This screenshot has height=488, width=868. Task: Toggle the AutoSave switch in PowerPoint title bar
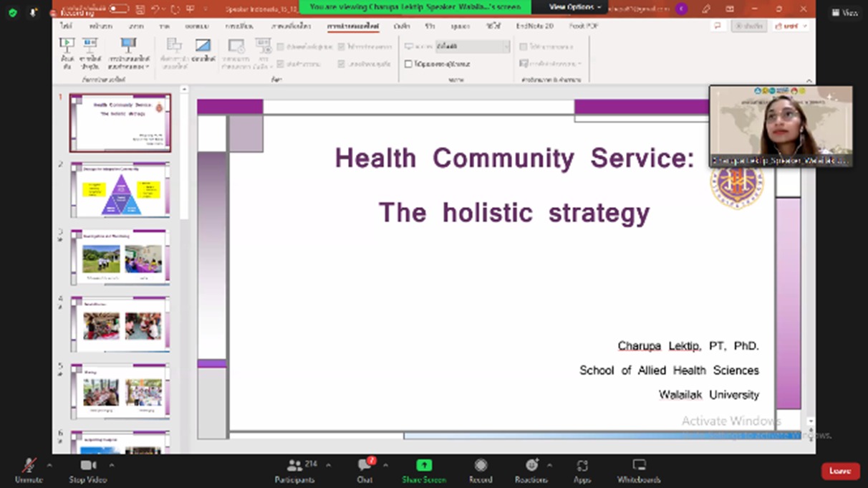118,9
